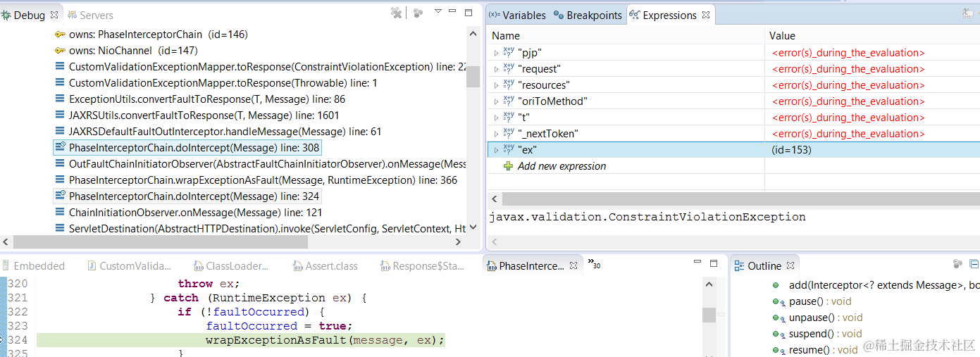
Task: Open the Embedded editor tab
Action: coord(34,265)
